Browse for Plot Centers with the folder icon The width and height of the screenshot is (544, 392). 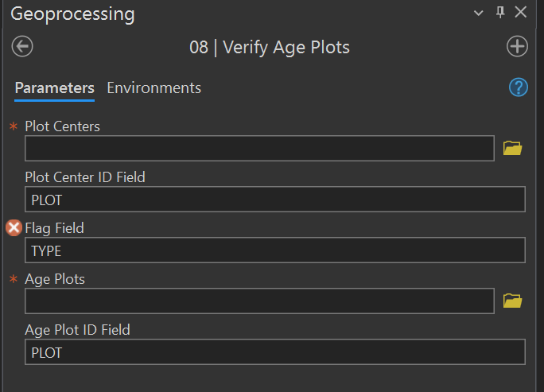513,148
